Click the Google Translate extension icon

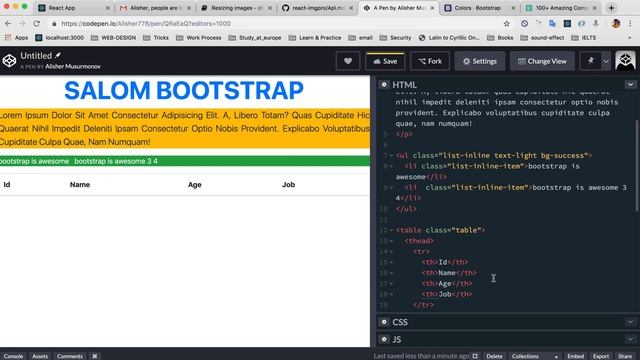click(552, 24)
